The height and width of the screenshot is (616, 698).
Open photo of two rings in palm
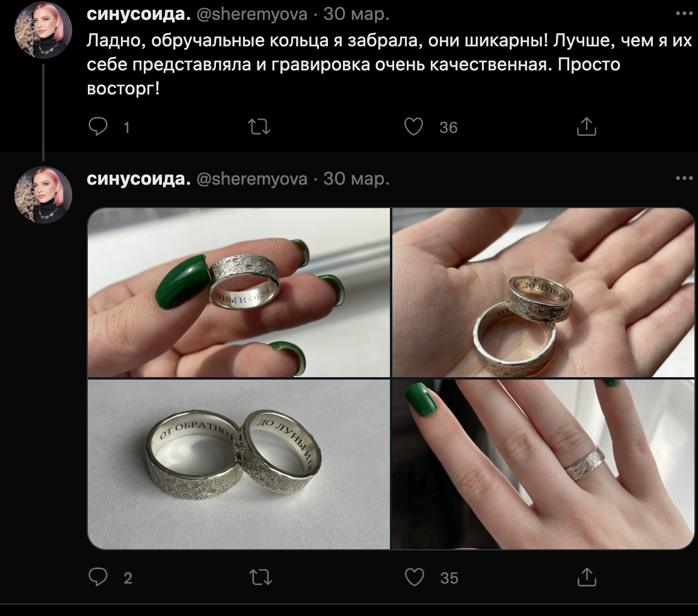tap(543, 292)
